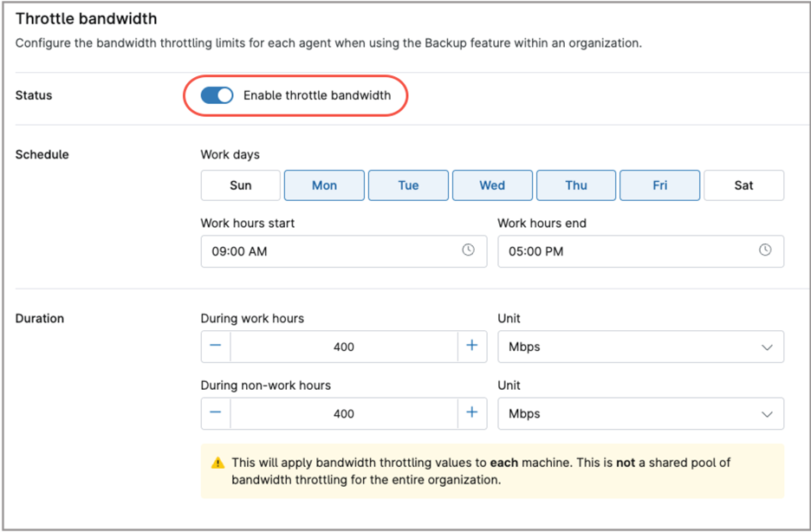This screenshot has height=532, width=811.
Task: Select the Wed work day button
Action: (x=492, y=185)
